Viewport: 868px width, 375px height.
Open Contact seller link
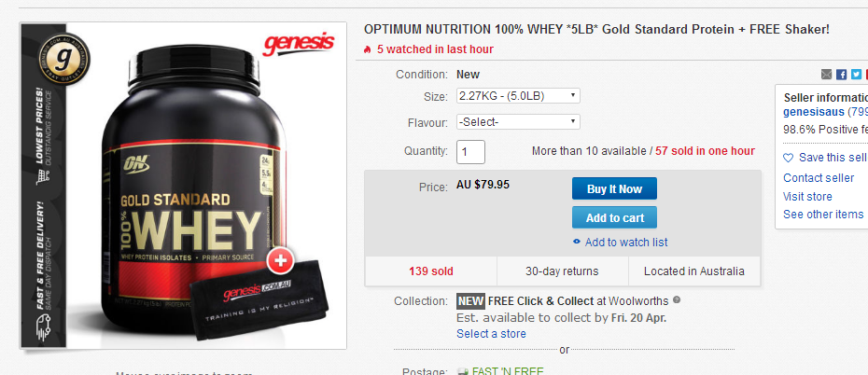pyautogui.click(x=819, y=178)
